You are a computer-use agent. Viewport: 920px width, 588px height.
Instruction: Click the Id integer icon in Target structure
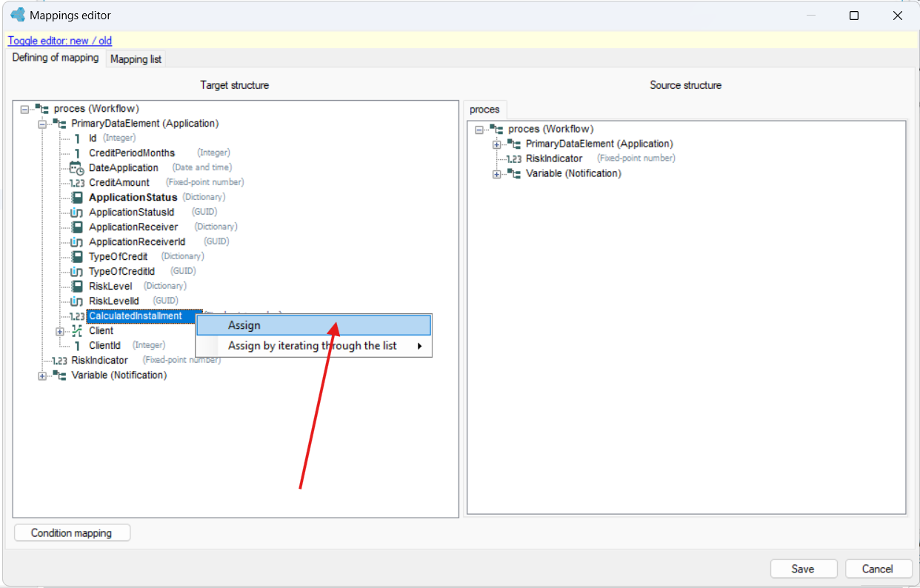click(x=77, y=138)
